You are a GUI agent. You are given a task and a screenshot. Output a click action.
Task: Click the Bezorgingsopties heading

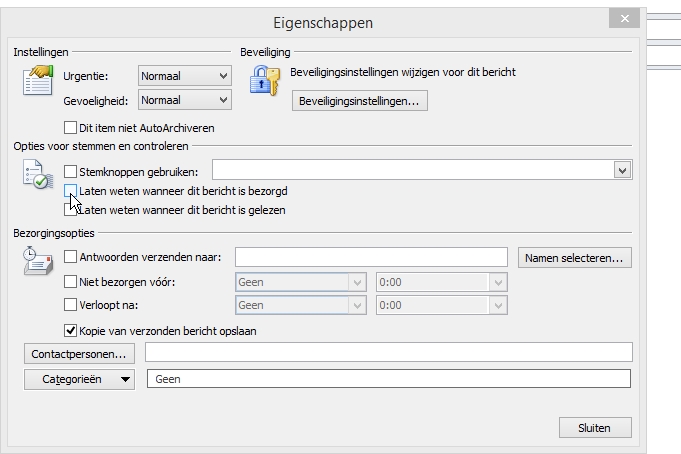[54, 233]
